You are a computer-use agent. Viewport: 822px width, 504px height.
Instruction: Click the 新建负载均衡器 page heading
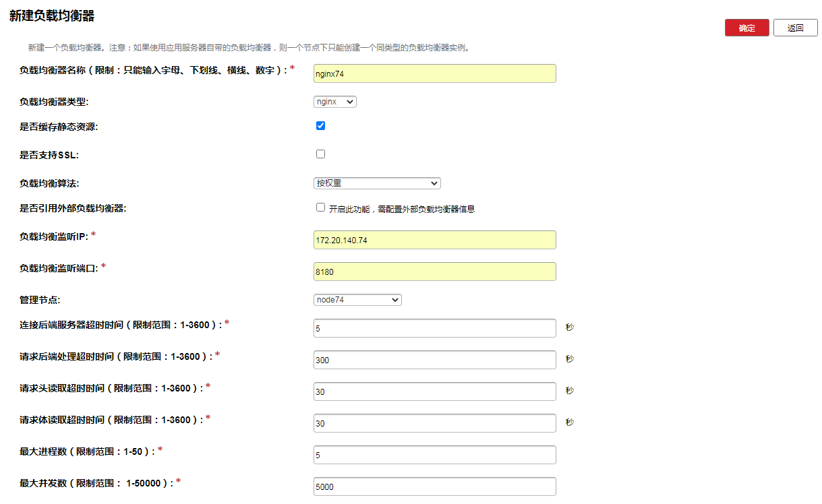click(52, 15)
